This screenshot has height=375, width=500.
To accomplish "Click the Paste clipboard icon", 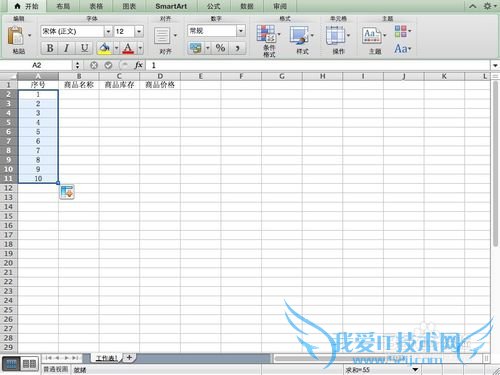I will tap(16, 35).
